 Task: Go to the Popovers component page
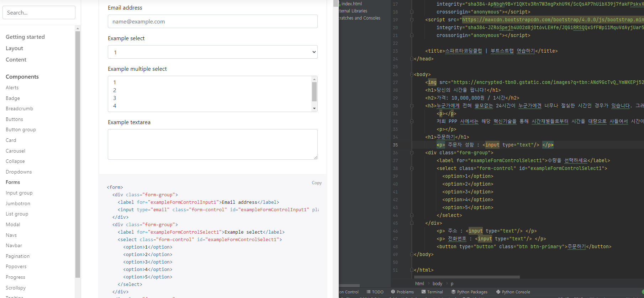[x=16, y=266]
